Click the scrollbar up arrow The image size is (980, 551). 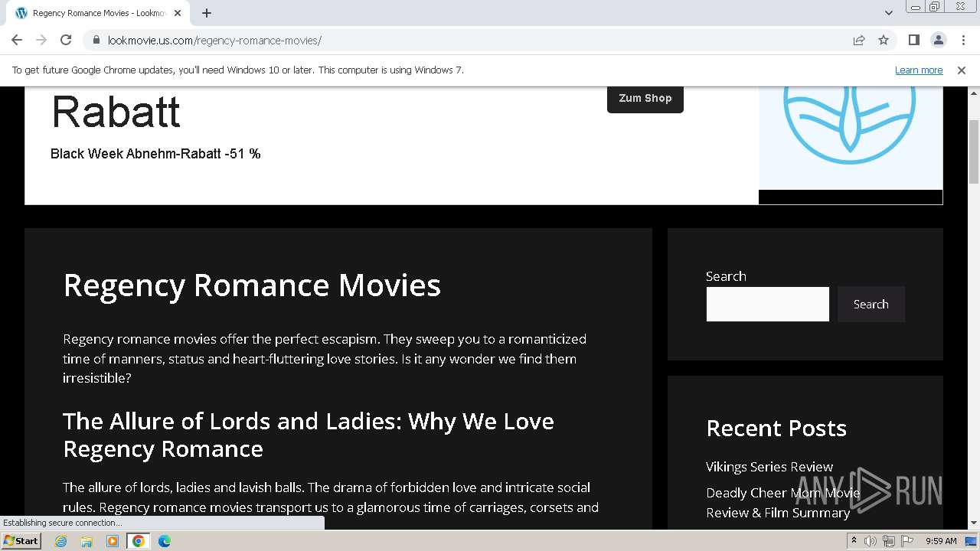tap(974, 93)
